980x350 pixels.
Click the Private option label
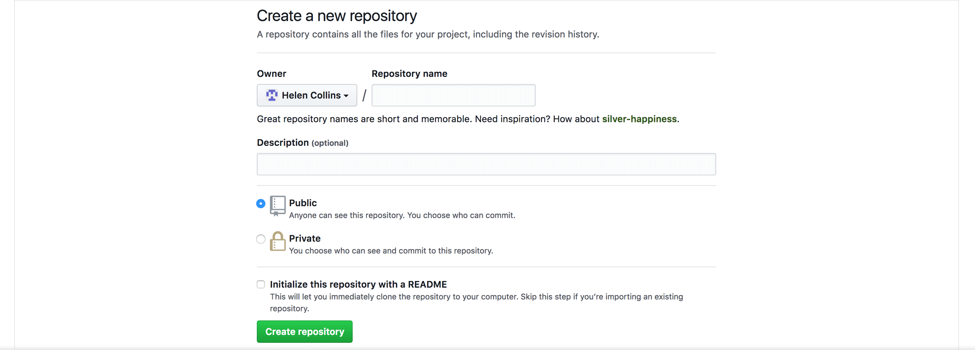(x=305, y=238)
